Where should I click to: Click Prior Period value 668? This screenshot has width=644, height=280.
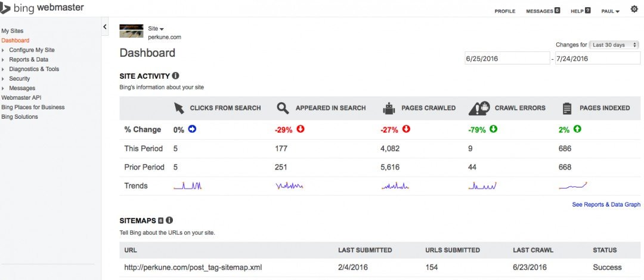coord(565,167)
